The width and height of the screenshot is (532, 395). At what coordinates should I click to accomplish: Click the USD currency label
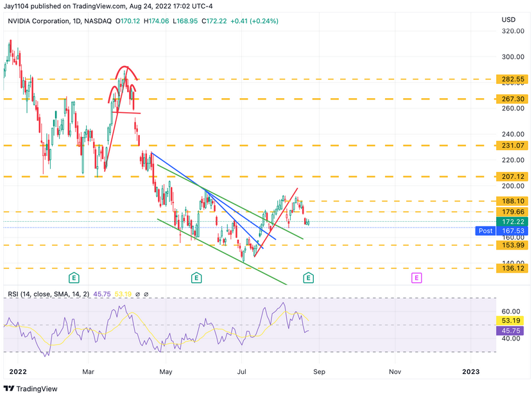[x=509, y=20]
